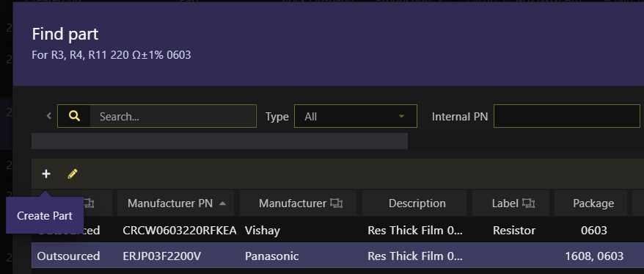Screen dimensions: 644x274
Task: Click filter icon in Label column header
Action: click(x=528, y=203)
